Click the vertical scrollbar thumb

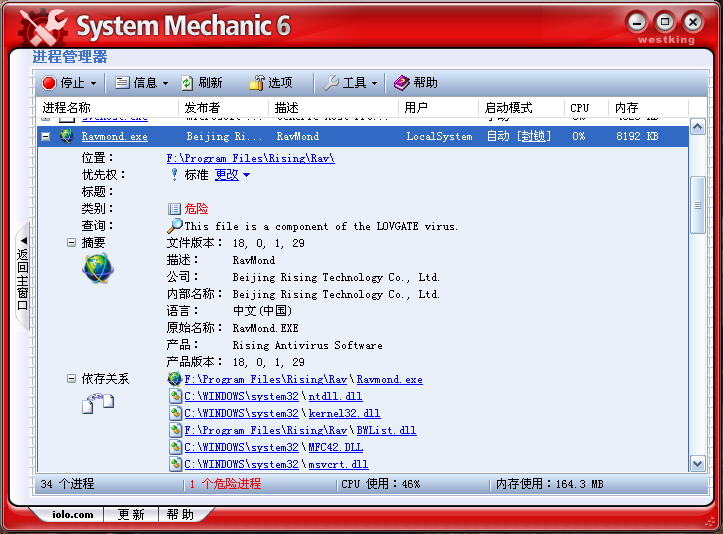(x=698, y=205)
